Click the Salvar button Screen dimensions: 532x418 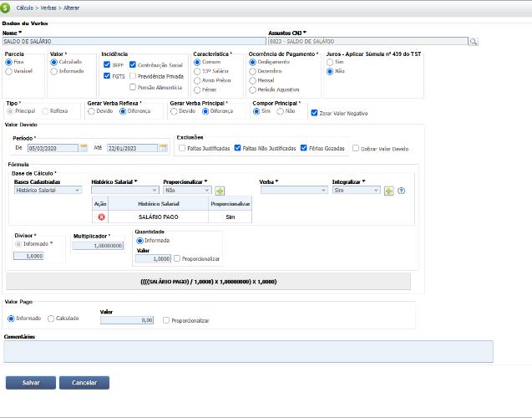point(31,382)
